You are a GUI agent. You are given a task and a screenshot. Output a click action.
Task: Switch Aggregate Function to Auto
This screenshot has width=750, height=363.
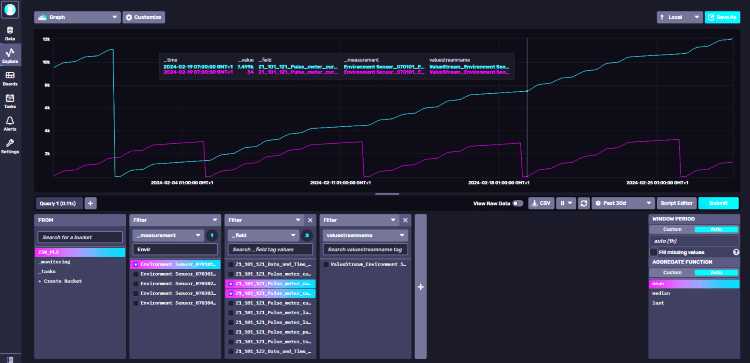point(716,273)
